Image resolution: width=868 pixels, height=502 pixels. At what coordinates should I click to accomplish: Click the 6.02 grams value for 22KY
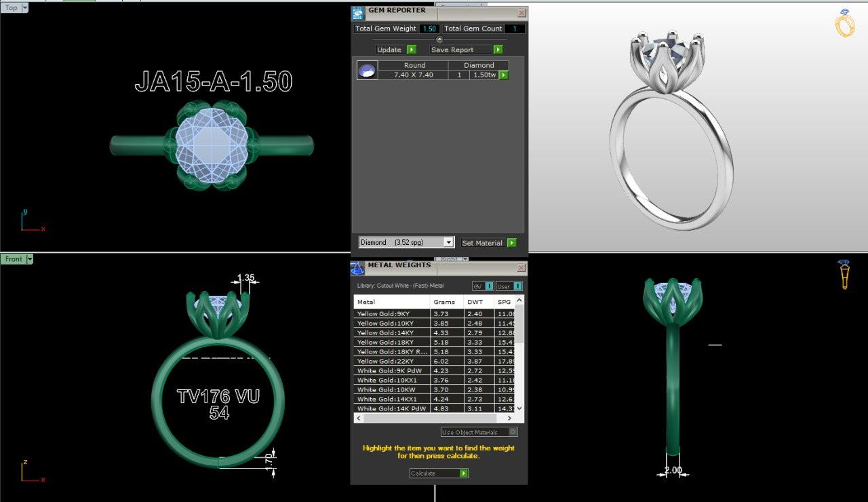(x=440, y=362)
